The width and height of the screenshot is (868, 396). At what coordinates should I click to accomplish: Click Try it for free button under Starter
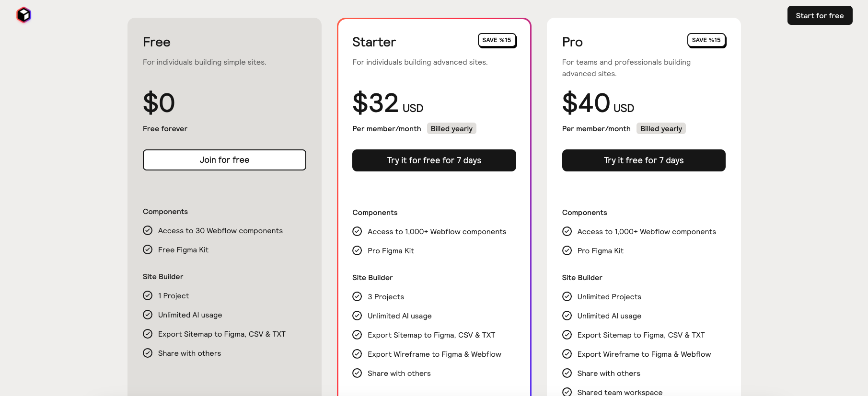click(434, 160)
